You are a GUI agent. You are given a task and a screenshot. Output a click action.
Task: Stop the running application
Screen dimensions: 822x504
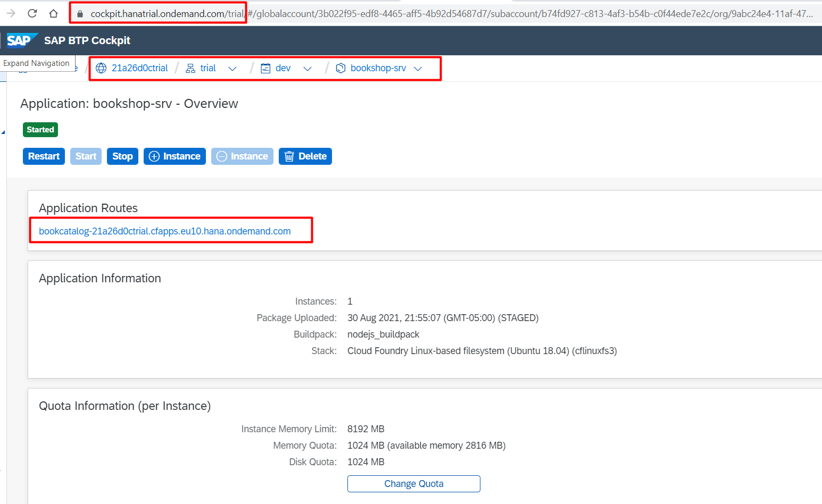click(122, 156)
